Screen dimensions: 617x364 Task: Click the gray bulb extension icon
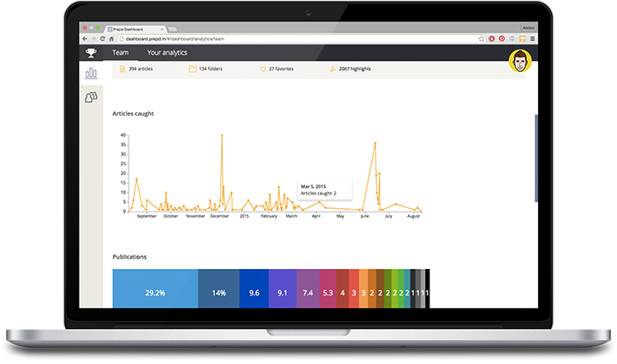(512, 39)
